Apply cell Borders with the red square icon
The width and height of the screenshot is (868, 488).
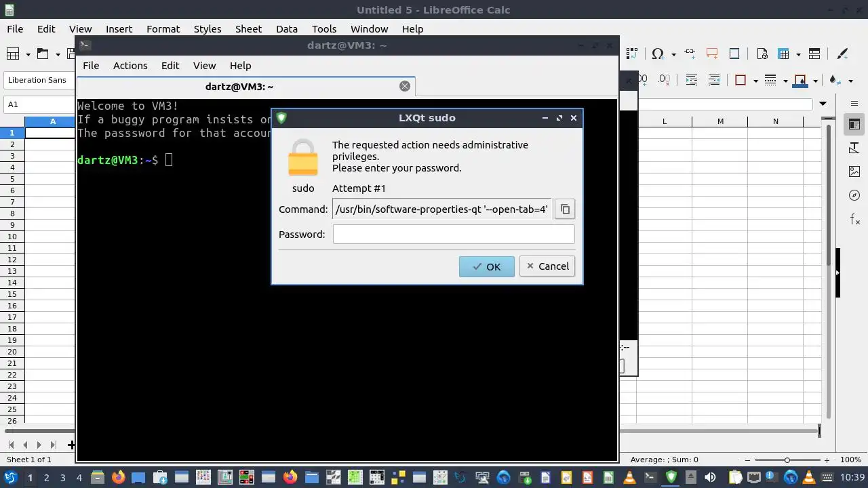(x=741, y=80)
